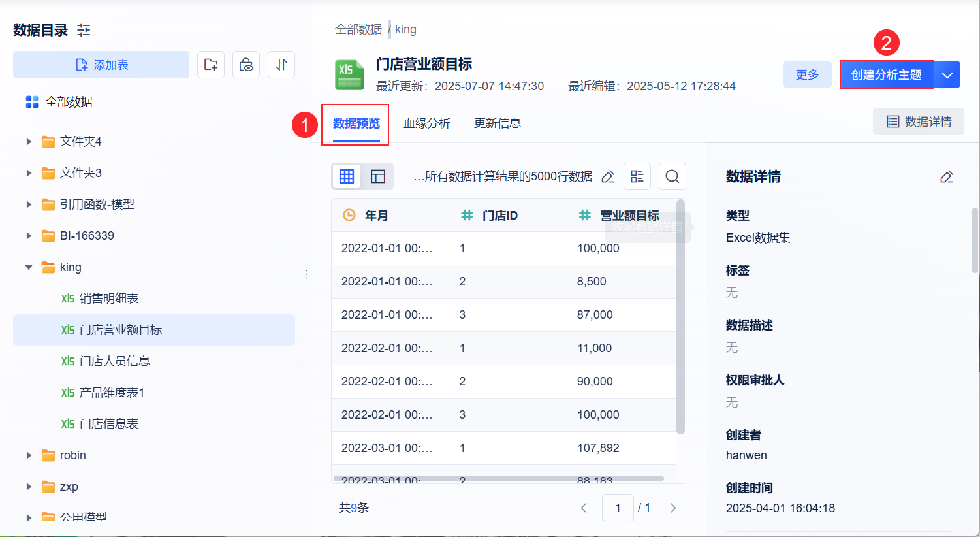Click the table horizontal scrollbar

click(x=499, y=479)
